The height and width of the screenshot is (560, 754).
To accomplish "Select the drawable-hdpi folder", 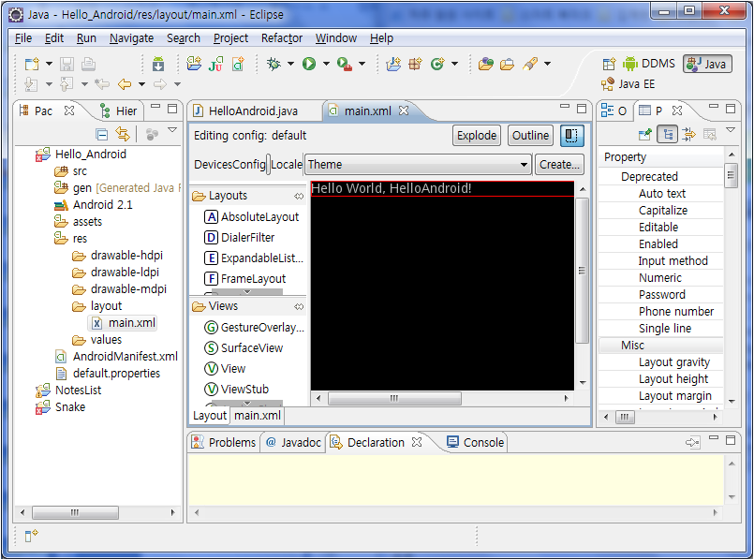I will [x=118, y=256].
